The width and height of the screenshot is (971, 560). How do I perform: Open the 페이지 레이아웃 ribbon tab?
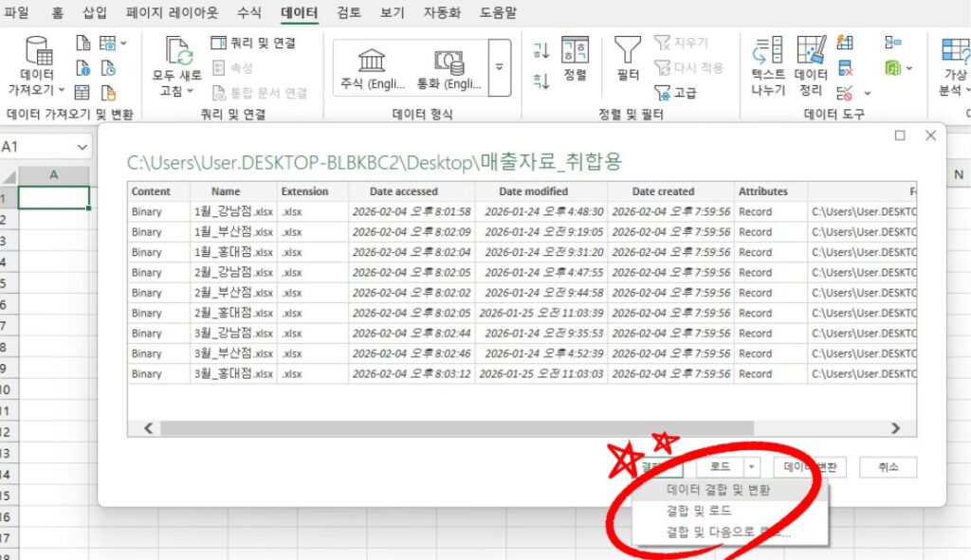pos(173,13)
